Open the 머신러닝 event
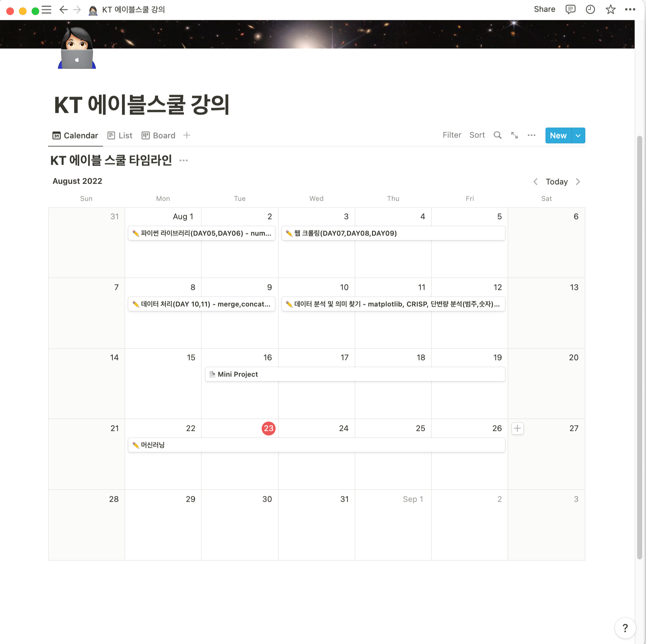This screenshot has height=644, width=646. (316, 445)
